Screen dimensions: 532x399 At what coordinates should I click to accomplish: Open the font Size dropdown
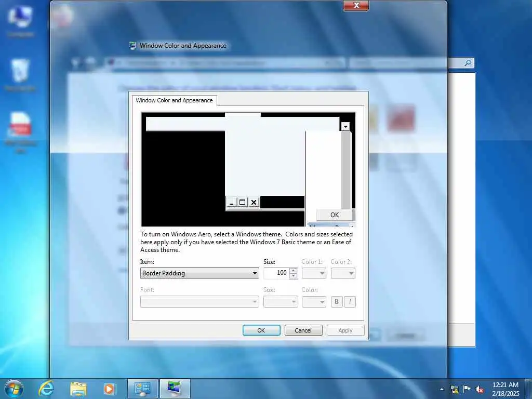coord(281,302)
